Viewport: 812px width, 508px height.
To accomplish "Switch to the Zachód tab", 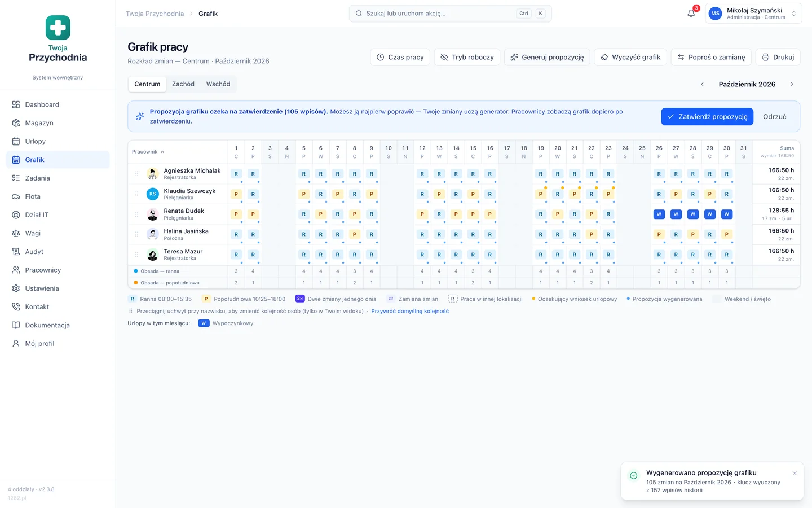I will [x=183, y=84].
